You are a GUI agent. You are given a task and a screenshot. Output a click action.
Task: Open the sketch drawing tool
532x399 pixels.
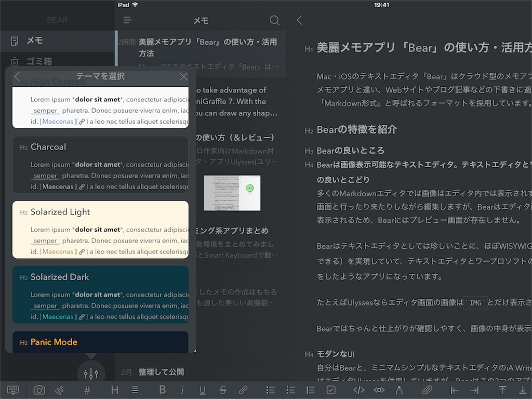[59, 390]
